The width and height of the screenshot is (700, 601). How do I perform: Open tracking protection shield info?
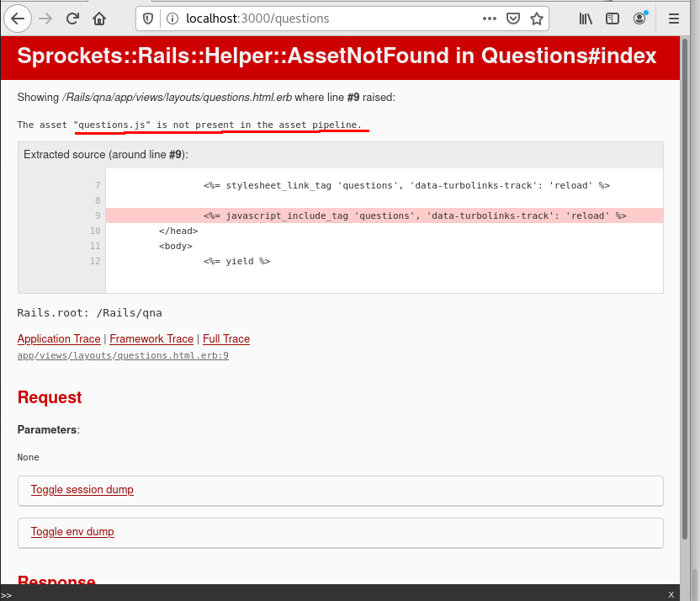click(x=148, y=19)
